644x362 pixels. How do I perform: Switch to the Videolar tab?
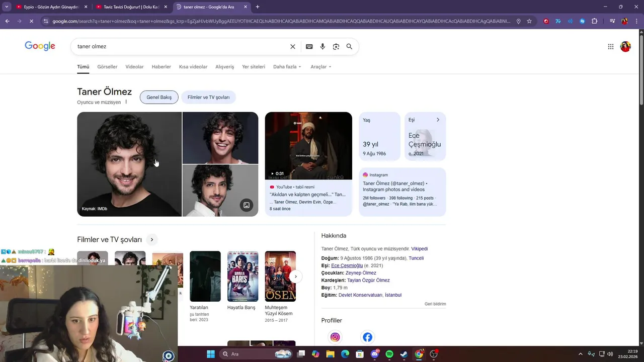point(134,67)
